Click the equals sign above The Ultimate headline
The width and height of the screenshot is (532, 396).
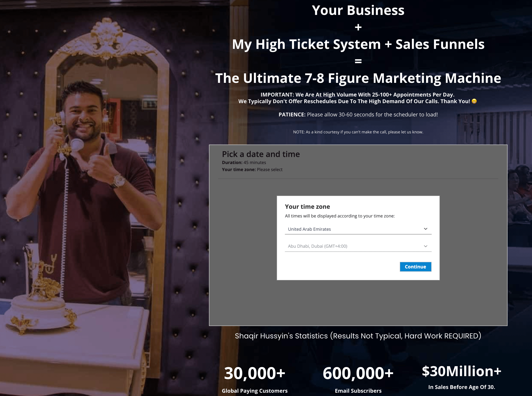[x=358, y=61]
